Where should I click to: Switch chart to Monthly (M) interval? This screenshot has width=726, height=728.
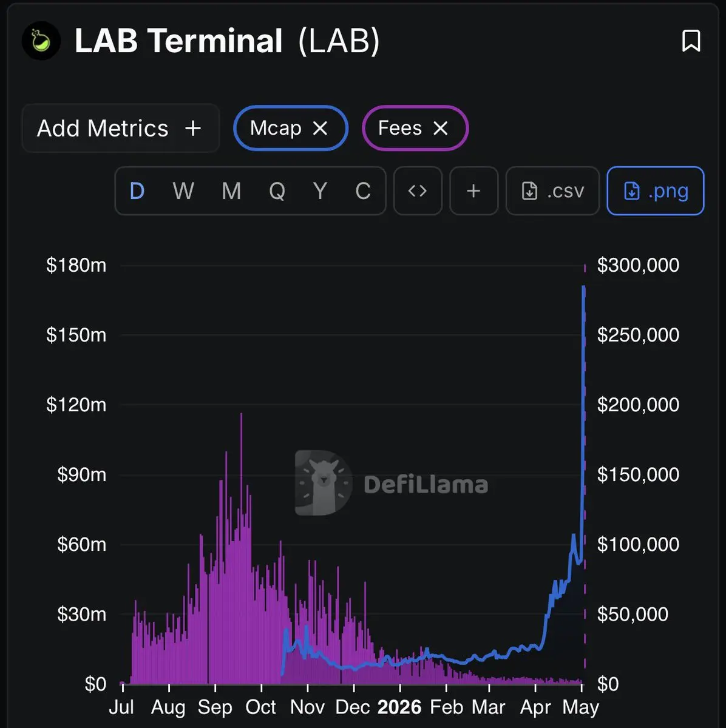coord(231,191)
